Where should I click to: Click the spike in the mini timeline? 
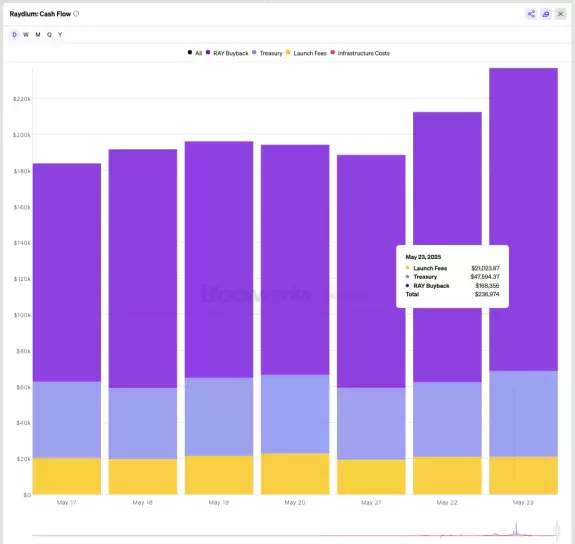coord(516,528)
